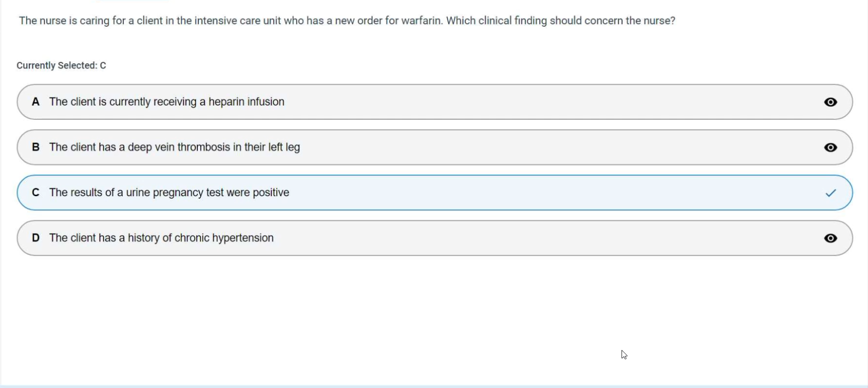Click the word "heparin" in option A
868x388 pixels.
[226, 102]
